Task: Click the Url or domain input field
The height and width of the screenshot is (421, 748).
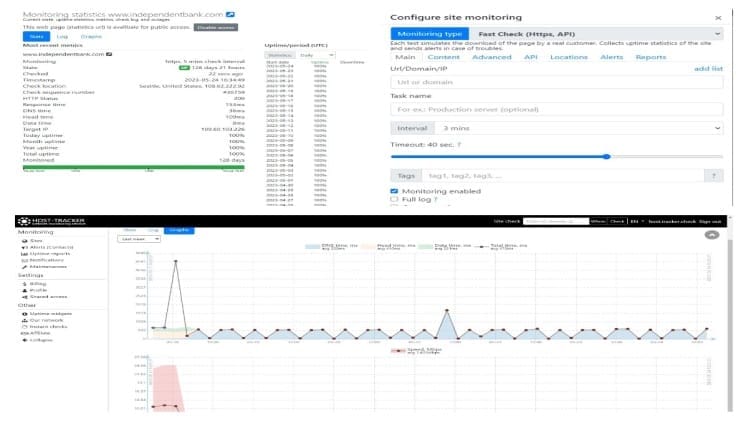Action: point(557,82)
